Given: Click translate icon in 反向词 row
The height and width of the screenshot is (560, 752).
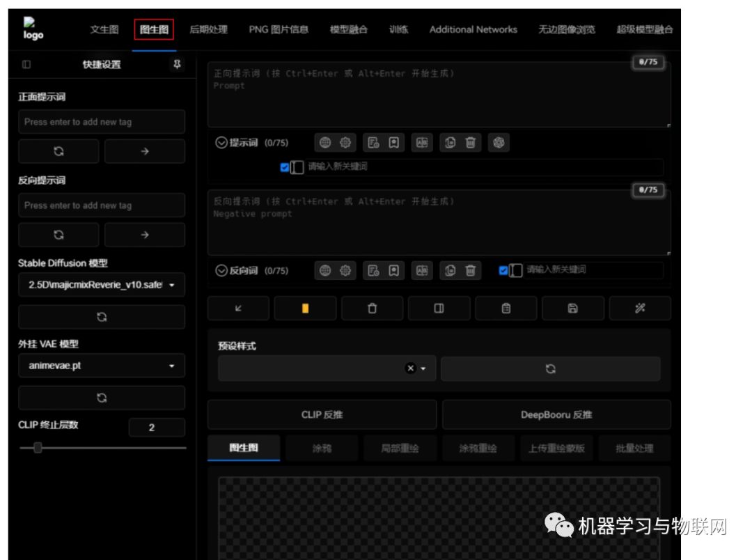Looking at the screenshot, I should pos(422,271).
